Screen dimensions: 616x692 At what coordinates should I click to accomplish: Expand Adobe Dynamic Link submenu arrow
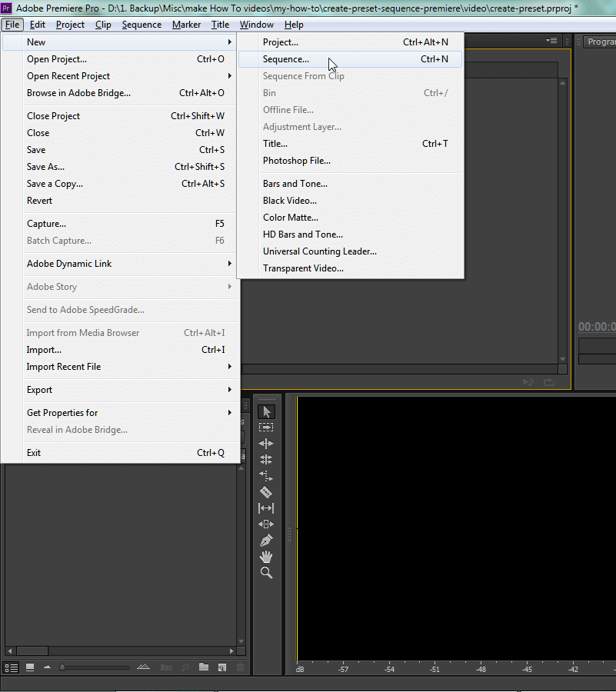(x=229, y=264)
